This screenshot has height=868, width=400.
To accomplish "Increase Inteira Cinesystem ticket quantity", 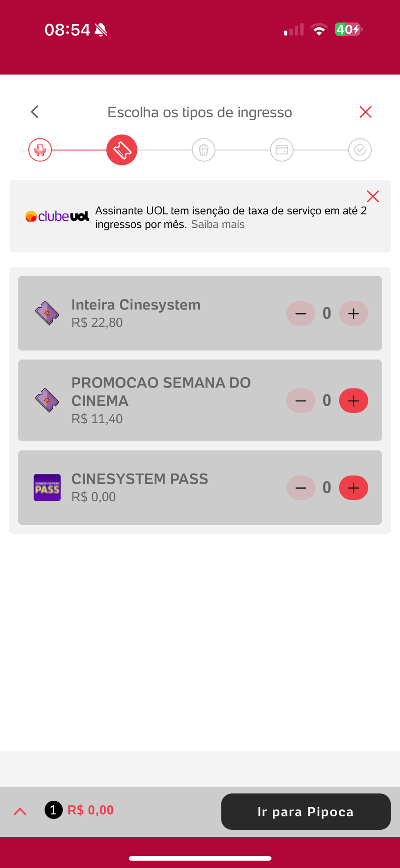I will point(354,313).
